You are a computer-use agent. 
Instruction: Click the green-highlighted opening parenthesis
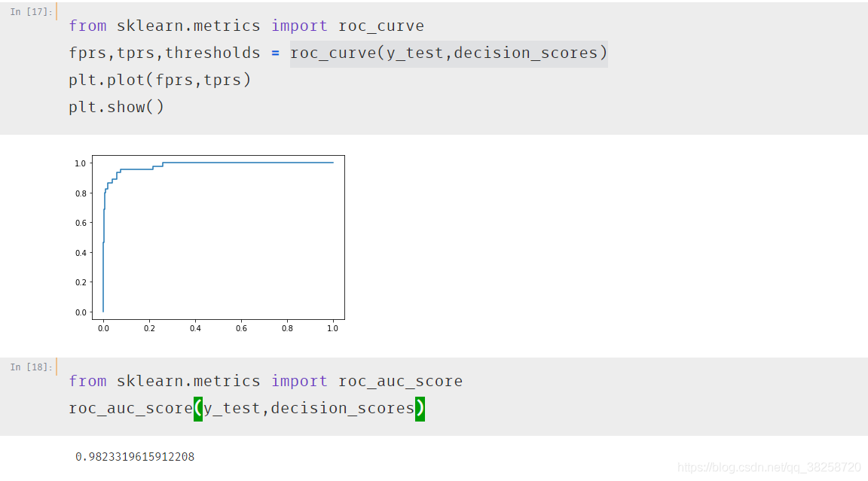point(198,409)
